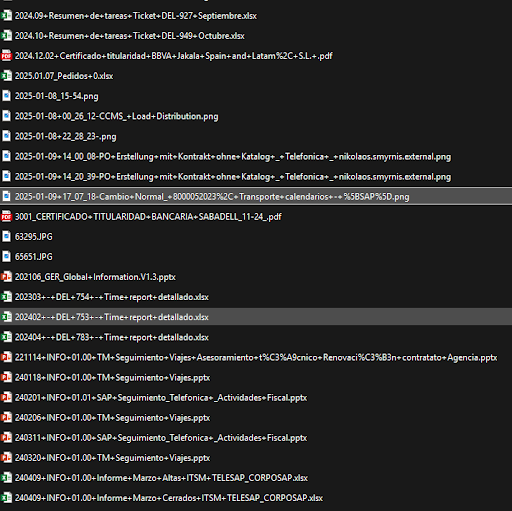
Task: Select file name 3001_CERTIFICADO+TITULARIDAD+BANCARIA+SABADELL_11-24_.pdf
Action: (x=148, y=216)
